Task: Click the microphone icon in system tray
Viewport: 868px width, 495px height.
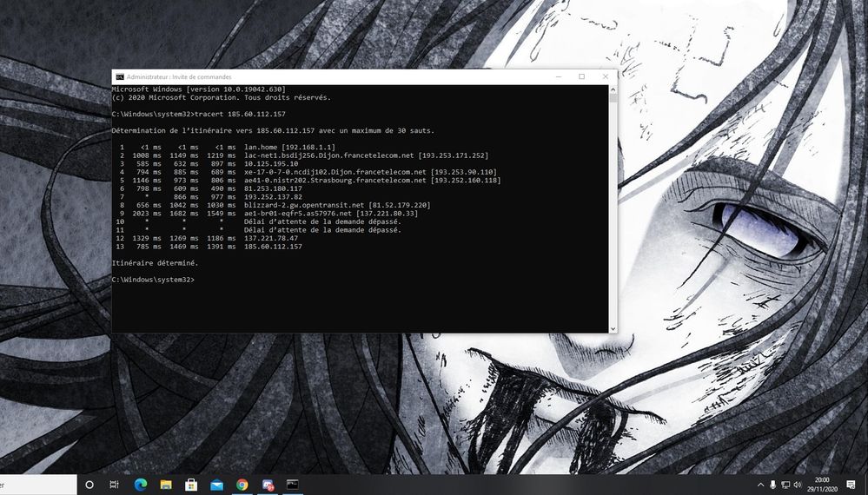Action: pos(773,485)
